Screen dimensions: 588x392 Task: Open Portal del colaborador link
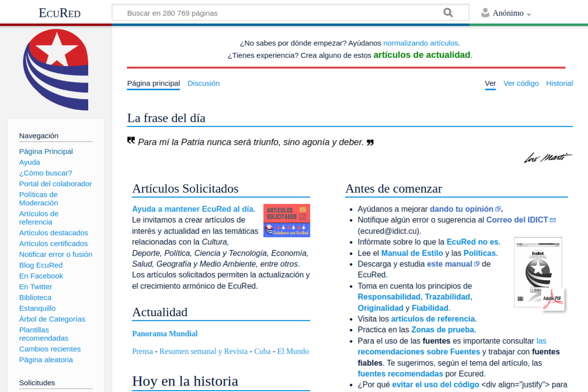(56, 184)
